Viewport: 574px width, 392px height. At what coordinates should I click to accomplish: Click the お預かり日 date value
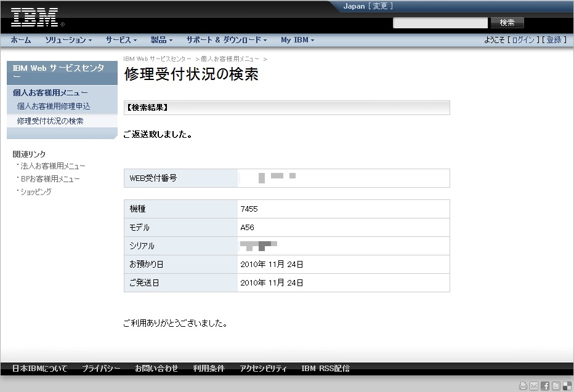pyautogui.click(x=272, y=264)
